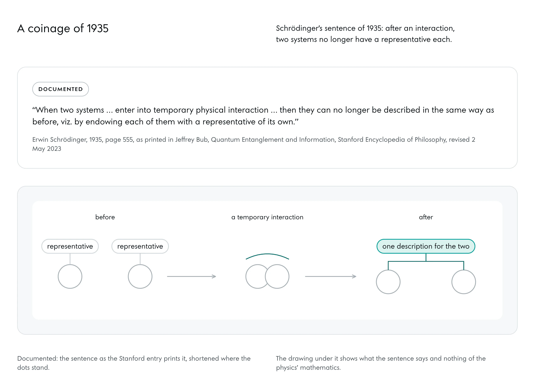Click the left circle under 'after'
Image resolution: width=535 pixels, height=392 pixels.
(388, 282)
